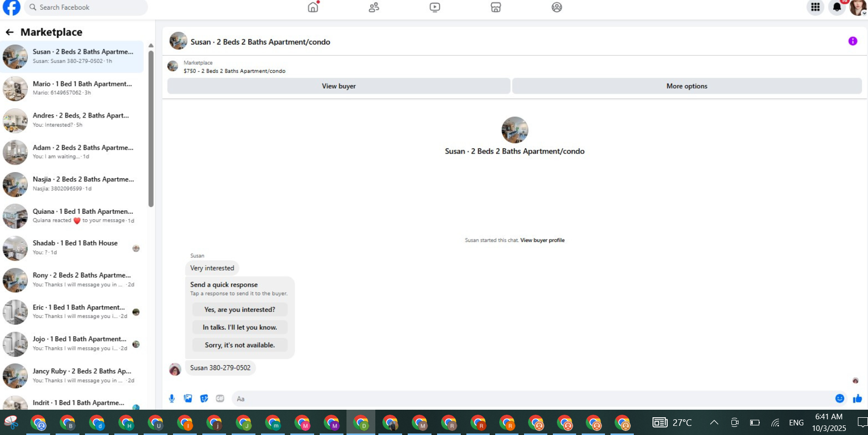868x435 pixels.
Task: Open the battery tray icon
Action: point(755,422)
